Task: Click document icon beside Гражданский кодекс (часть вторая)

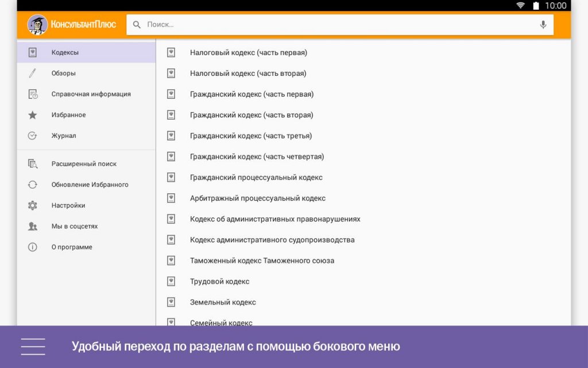Action: click(171, 115)
